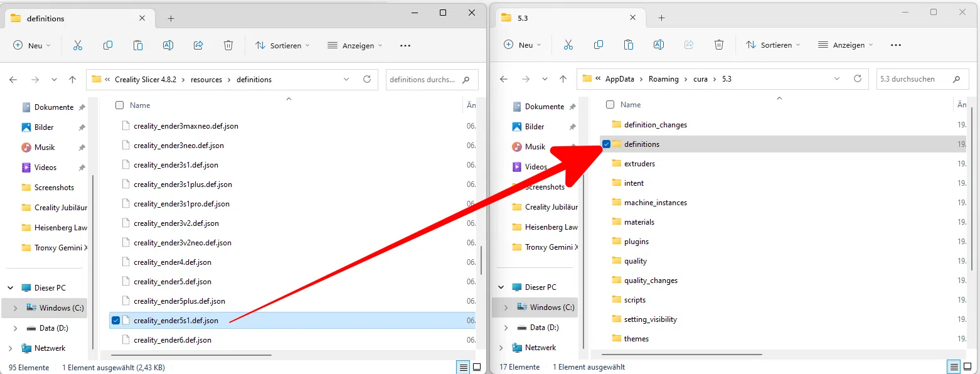980x374 pixels.
Task: Click the paste icon in 5.3 window
Action: (629, 45)
